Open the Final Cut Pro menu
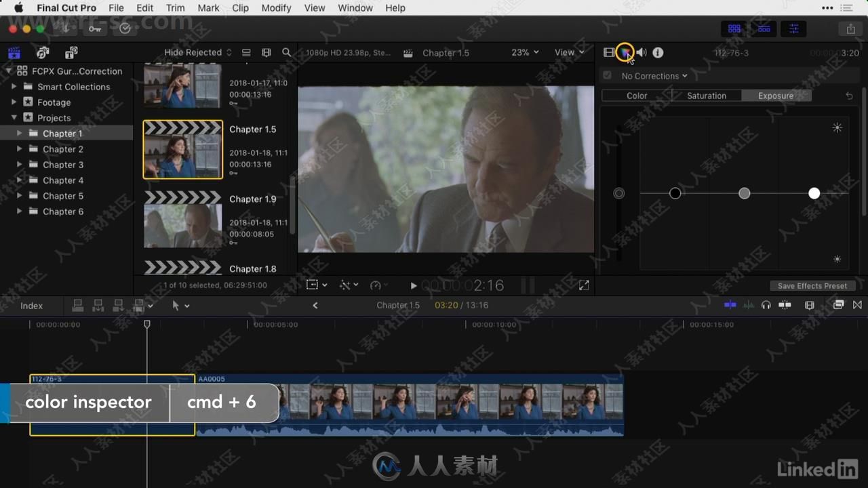Image resolution: width=868 pixels, height=488 pixels. (x=66, y=8)
